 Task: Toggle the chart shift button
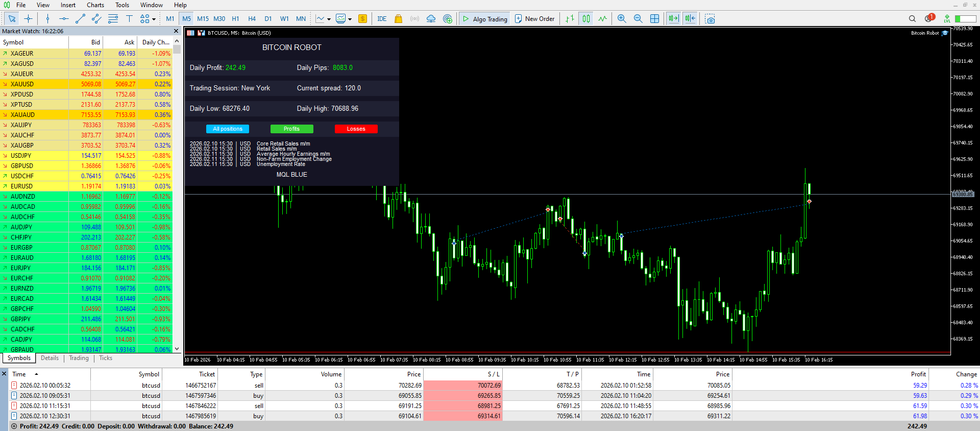pos(690,19)
